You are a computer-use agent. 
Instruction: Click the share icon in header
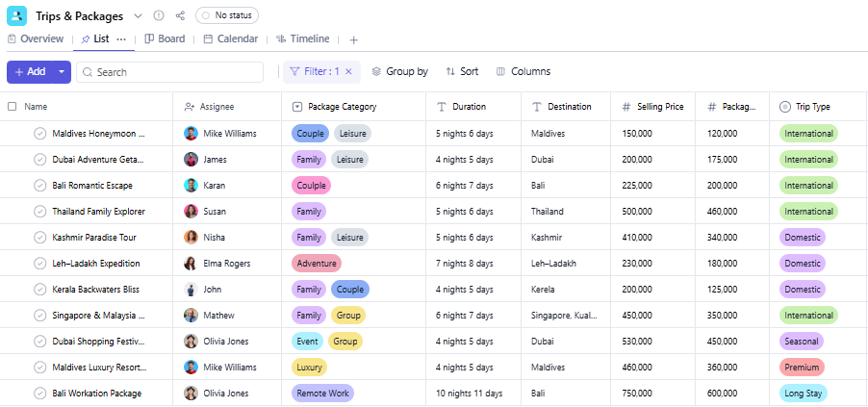tap(180, 16)
